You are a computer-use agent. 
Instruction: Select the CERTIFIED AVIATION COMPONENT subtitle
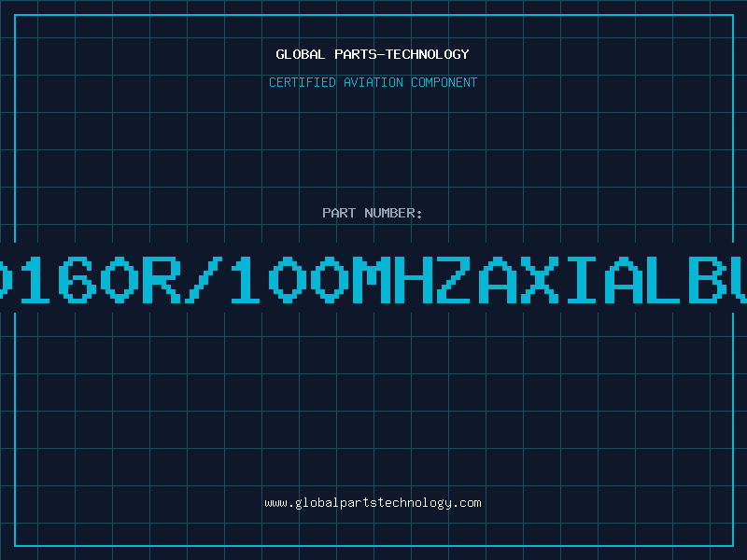373,82
